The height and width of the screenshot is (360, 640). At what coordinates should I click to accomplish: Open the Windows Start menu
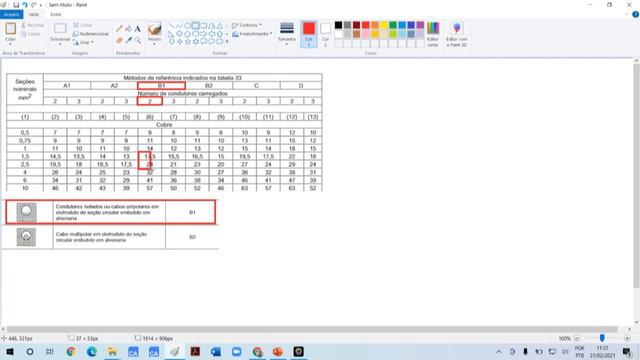10,351
